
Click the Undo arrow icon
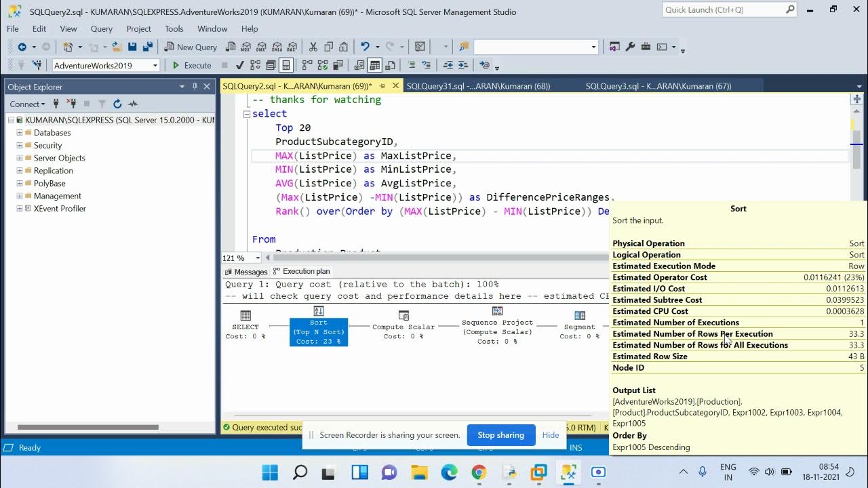365,47
